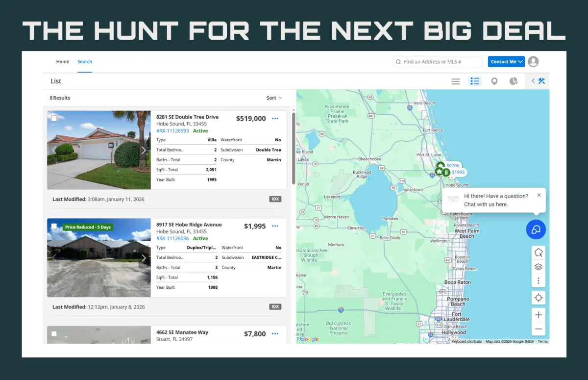Open more options for 8917 SE Hobe Ridge

pos(275,226)
